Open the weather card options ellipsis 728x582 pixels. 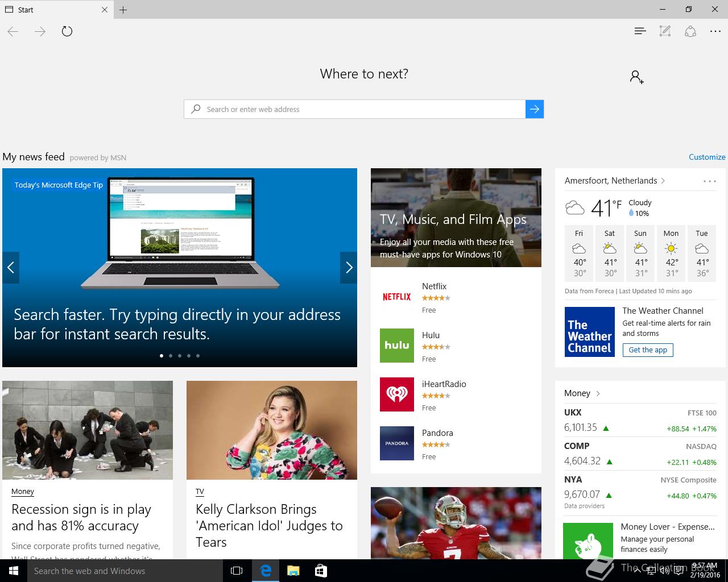[710, 181]
